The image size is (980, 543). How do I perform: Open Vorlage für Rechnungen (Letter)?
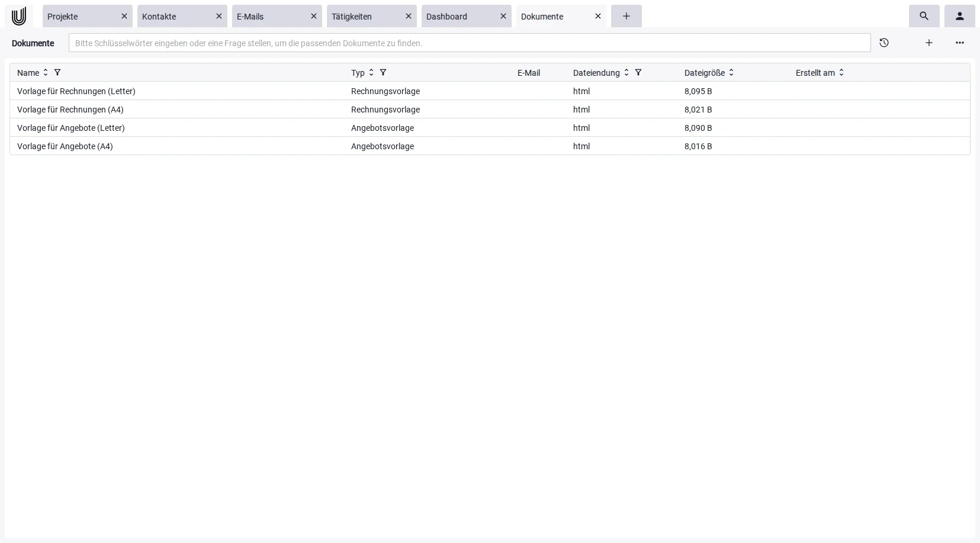490,91
